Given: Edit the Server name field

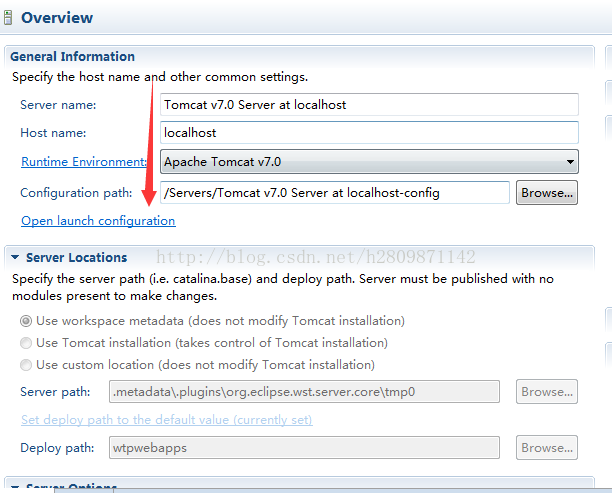Looking at the screenshot, I should 369,105.
